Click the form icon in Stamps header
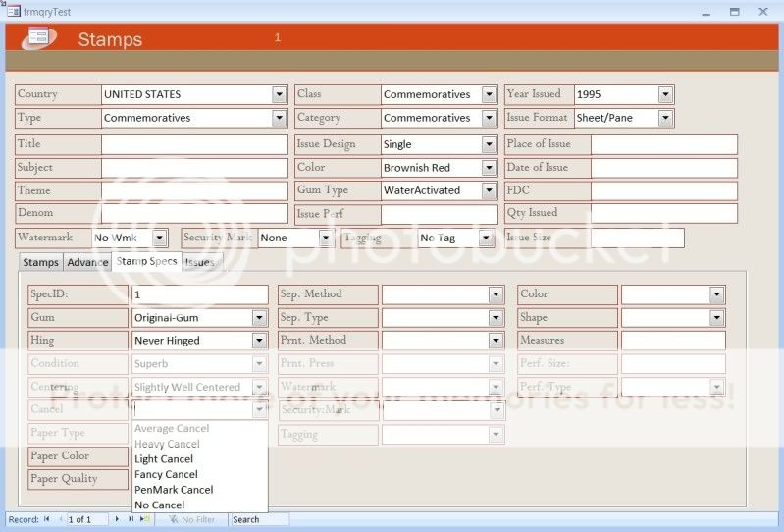This screenshot has height=532, width=784. pos(39,37)
